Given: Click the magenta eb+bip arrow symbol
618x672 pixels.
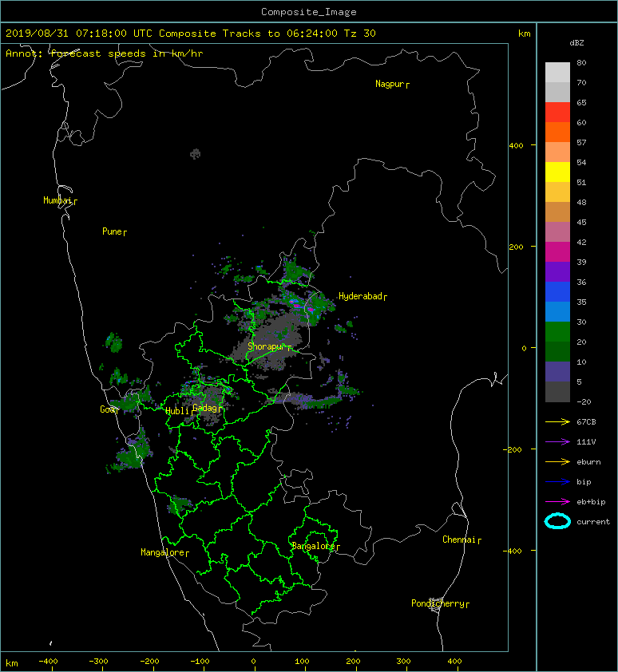Looking at the screenshot, I should (x=557, y=501).
